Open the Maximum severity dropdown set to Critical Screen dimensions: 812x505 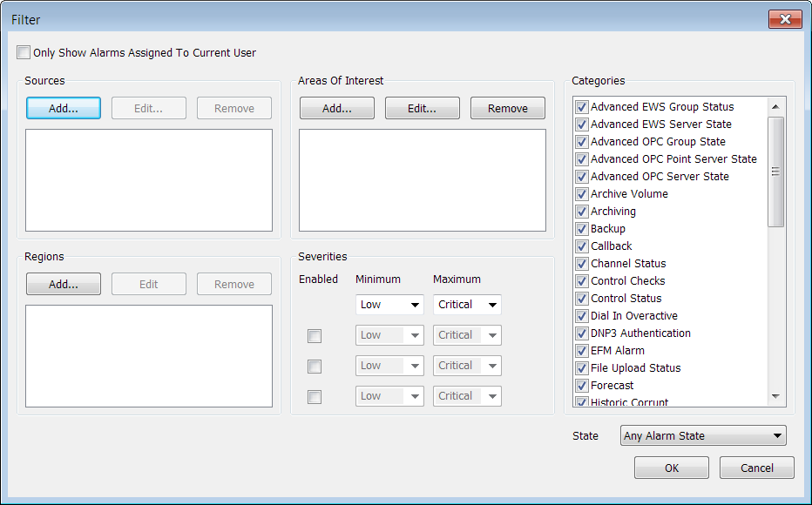(x=467, y=305)
